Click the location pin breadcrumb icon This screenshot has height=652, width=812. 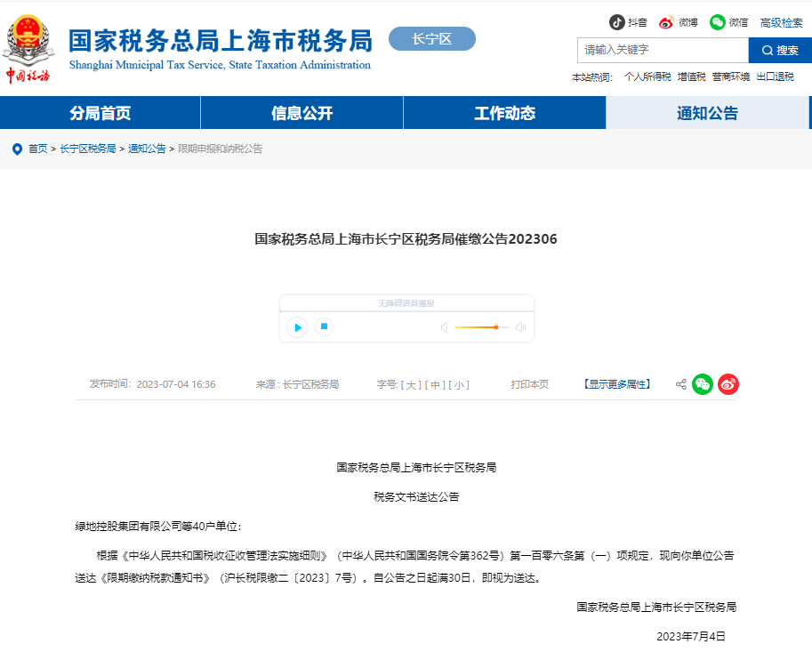click(x=17, y=149)
